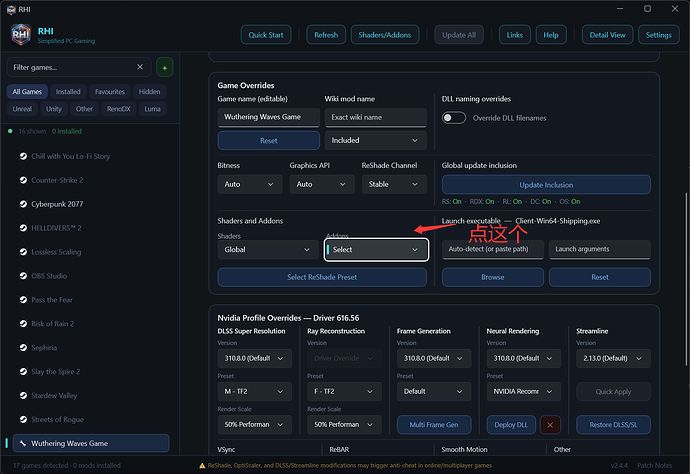Open the ReShade Channel Stable dropdown
690x474 pixels.
tap(394, 184)
